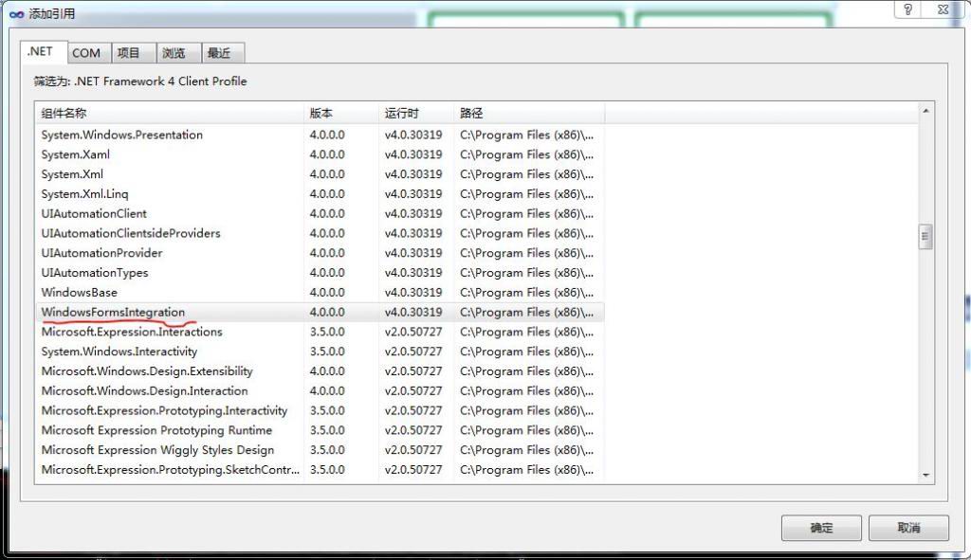Switch to the COM tab
The width and height of the screenshot is (971, 560).
pyautogui.click(x=86, y=53)
